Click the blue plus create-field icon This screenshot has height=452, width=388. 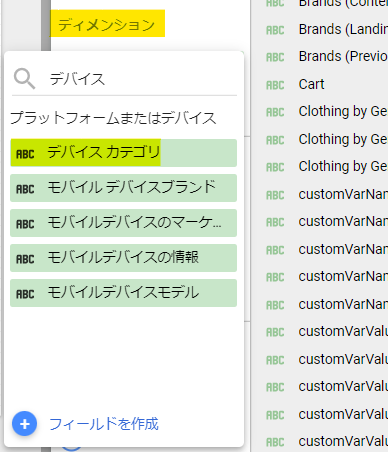[24, 424]
